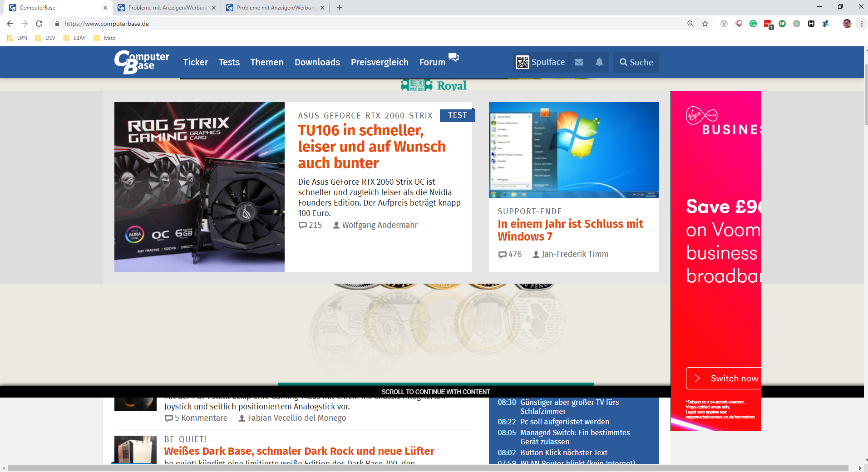
Task: Open 'In einem Jahr ist Schluss mit Windows 7'
Action: 570,230
